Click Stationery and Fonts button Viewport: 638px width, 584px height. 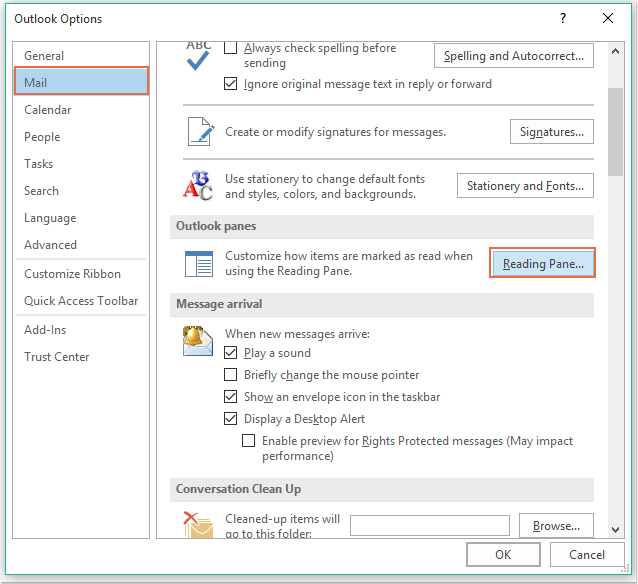coord(525,186)
